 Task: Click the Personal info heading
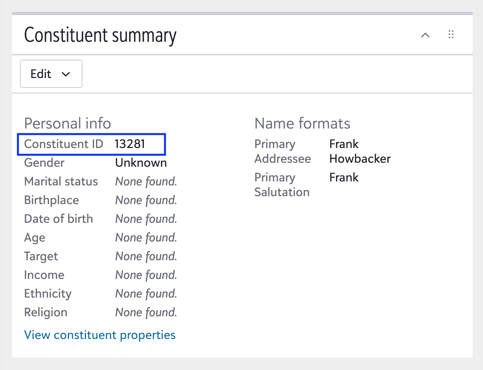click(x=67, y=123)
